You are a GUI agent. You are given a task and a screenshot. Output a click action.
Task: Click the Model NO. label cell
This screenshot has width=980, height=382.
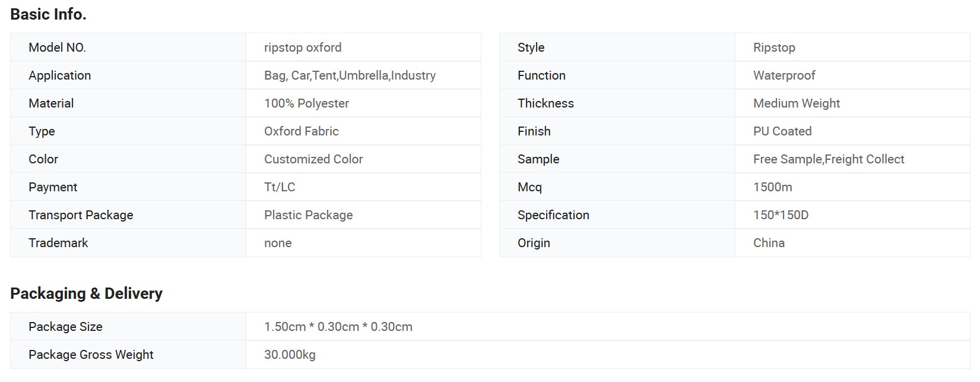coord(128,48)
